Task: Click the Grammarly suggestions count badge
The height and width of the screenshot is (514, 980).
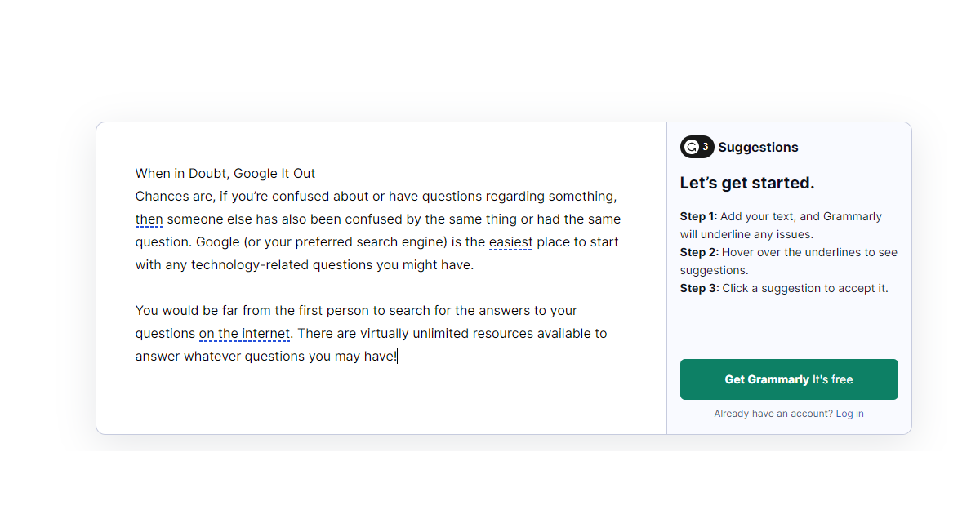Action: (x=697, y=147)
